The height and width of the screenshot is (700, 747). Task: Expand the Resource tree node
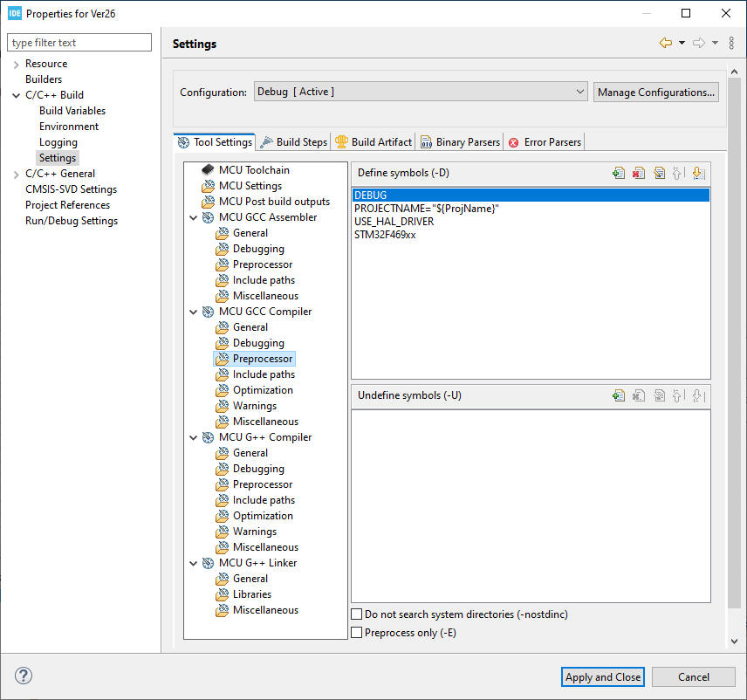click(16, 64)
